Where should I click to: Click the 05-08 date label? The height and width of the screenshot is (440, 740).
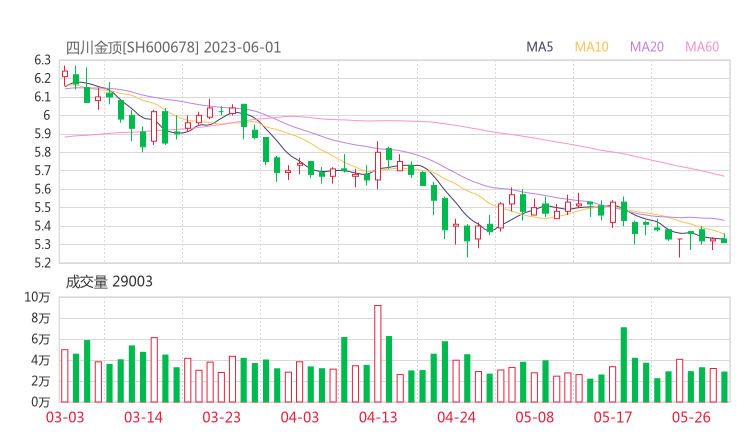pos(534,417)
